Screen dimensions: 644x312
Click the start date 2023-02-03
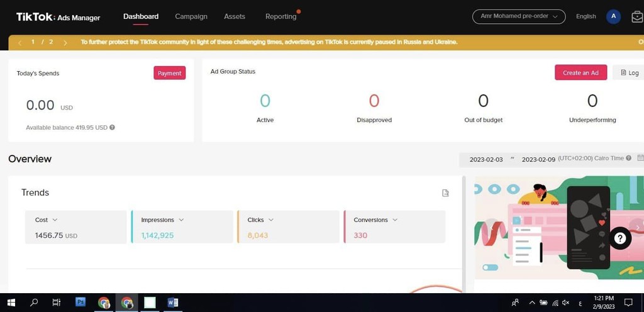(x=486, y=159)
